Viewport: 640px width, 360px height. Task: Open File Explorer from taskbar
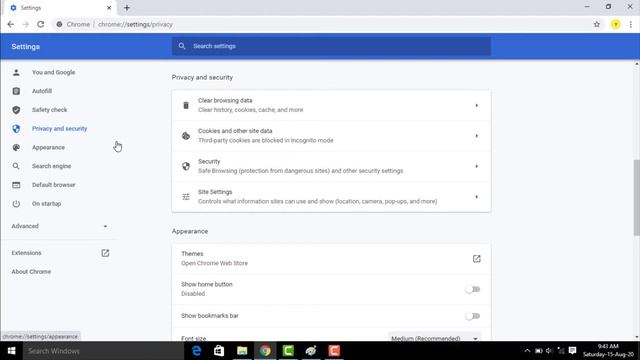242,351
